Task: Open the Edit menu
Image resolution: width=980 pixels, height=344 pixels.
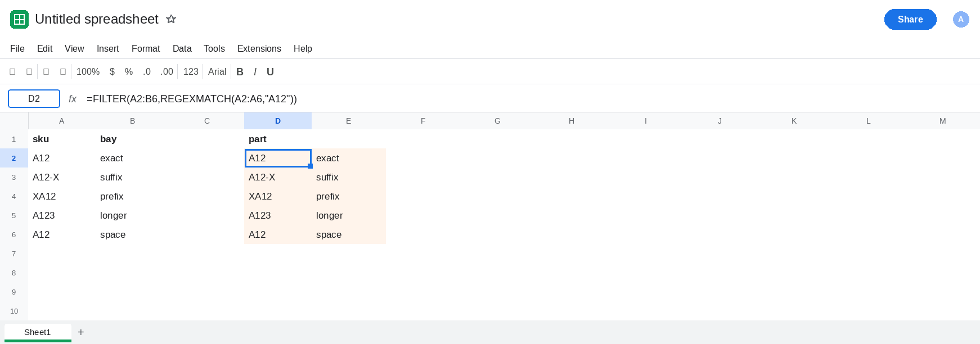Action: point(44,49)
